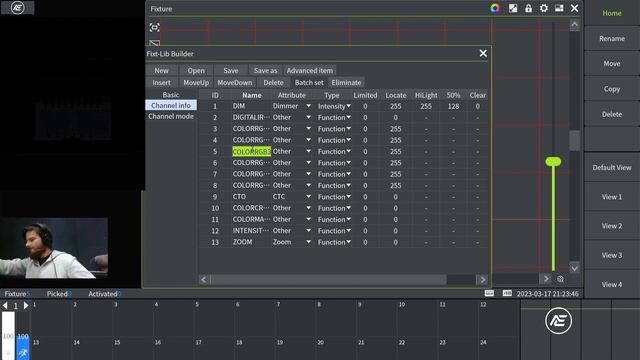Click the checkered layout icon in Fixture bar

(513, 8)
